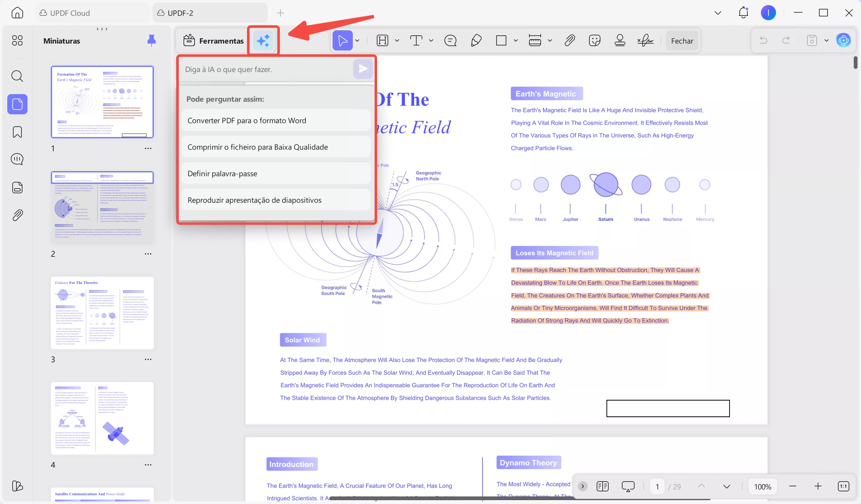This screenshot has height=504, width=861.
Task: Open the Search panel in sidebar
Action: (17, 76)
